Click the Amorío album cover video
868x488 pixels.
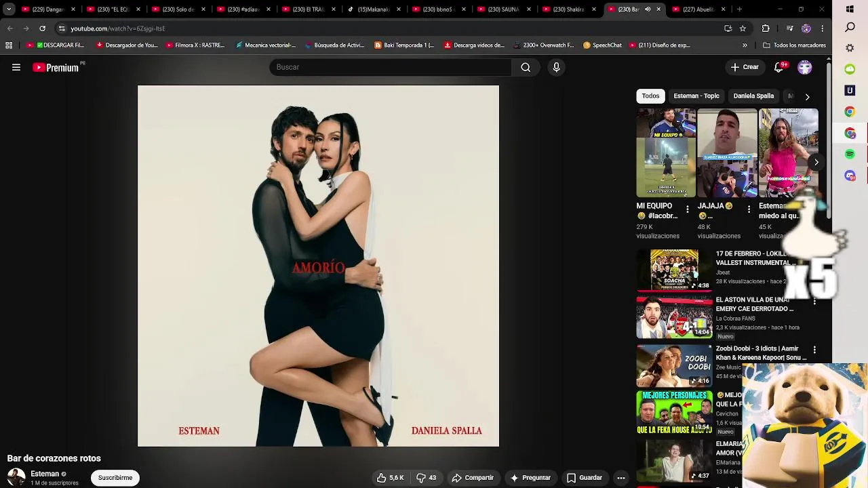[x=318, y=266]
